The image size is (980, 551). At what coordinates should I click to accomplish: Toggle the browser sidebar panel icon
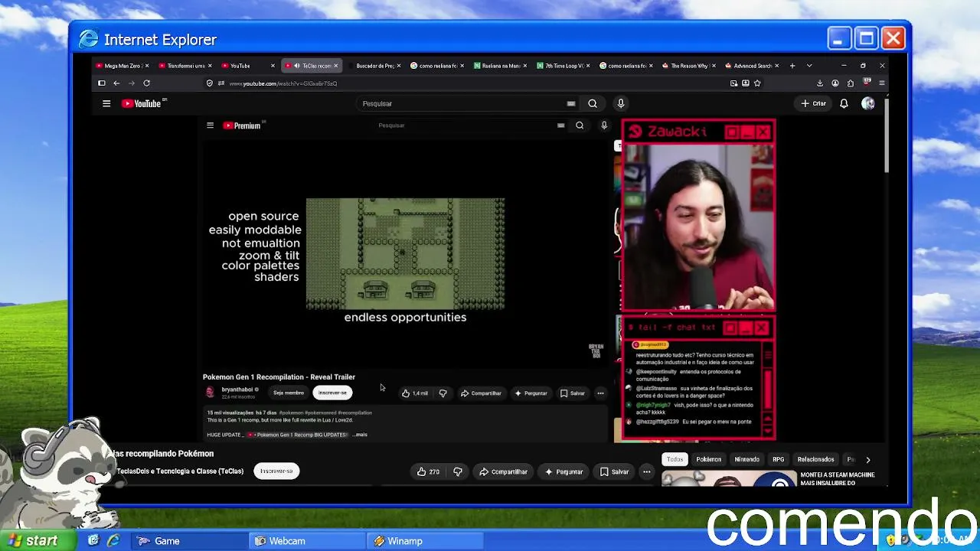point(102,83)
